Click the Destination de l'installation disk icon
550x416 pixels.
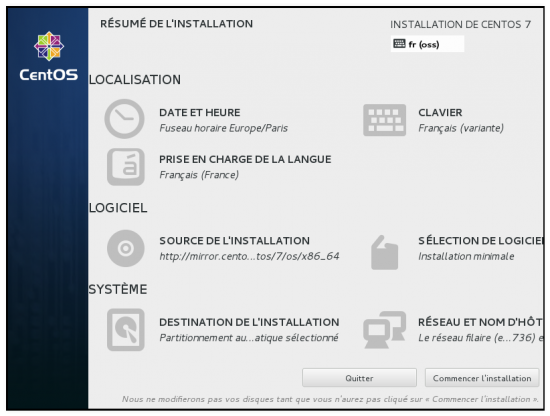click(126, 330)
